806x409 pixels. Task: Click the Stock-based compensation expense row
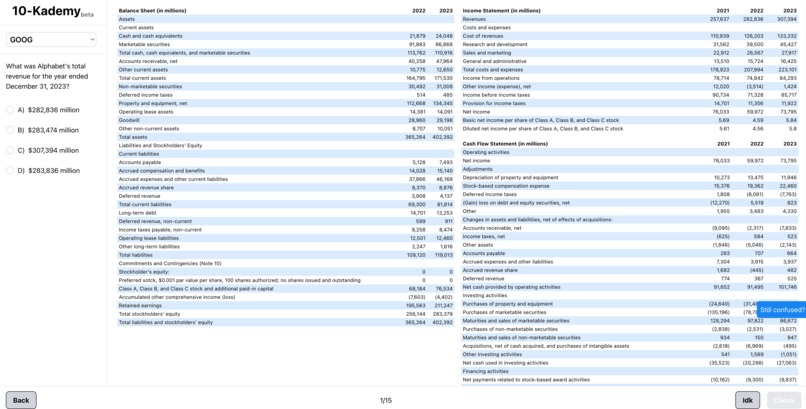click(x=630, y=186)
